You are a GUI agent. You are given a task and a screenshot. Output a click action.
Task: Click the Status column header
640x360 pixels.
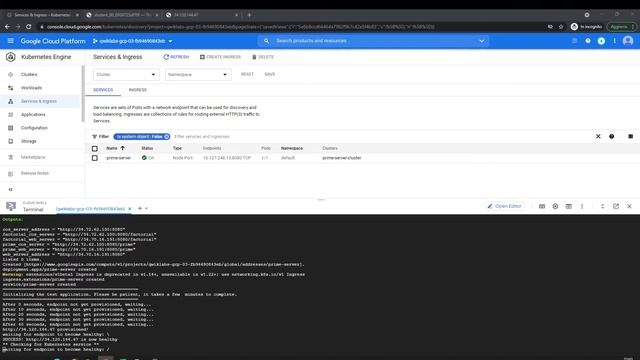pyautogui.click(x=147, y=149)
